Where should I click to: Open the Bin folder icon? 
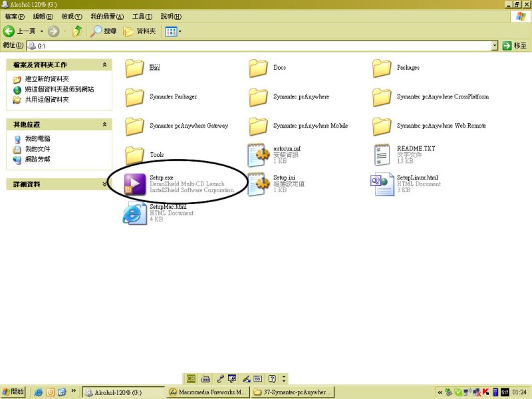pos(134,68)
